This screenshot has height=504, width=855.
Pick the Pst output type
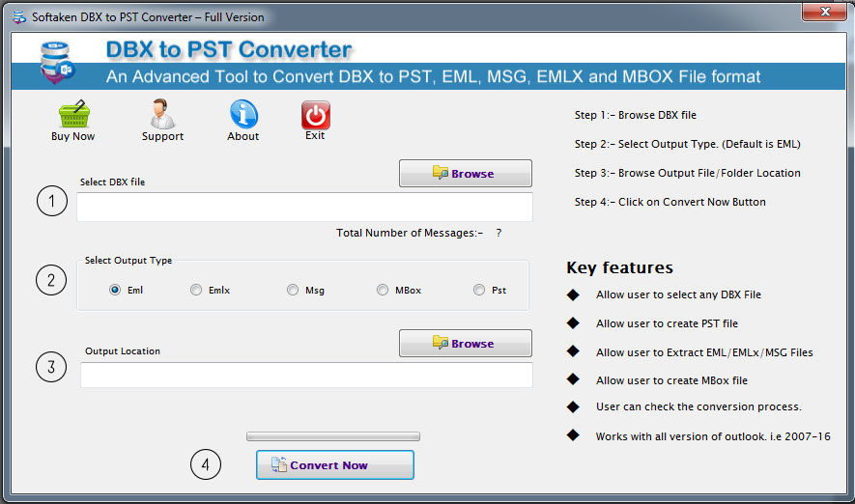[479, 290]
